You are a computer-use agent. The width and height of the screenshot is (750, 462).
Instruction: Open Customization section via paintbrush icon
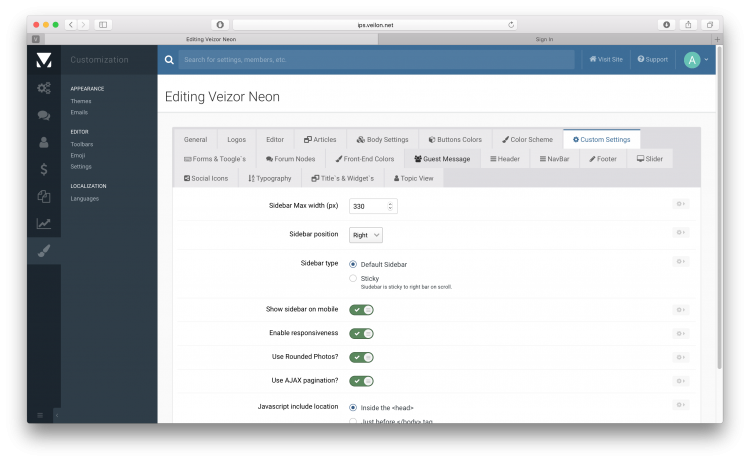point(44,251)
